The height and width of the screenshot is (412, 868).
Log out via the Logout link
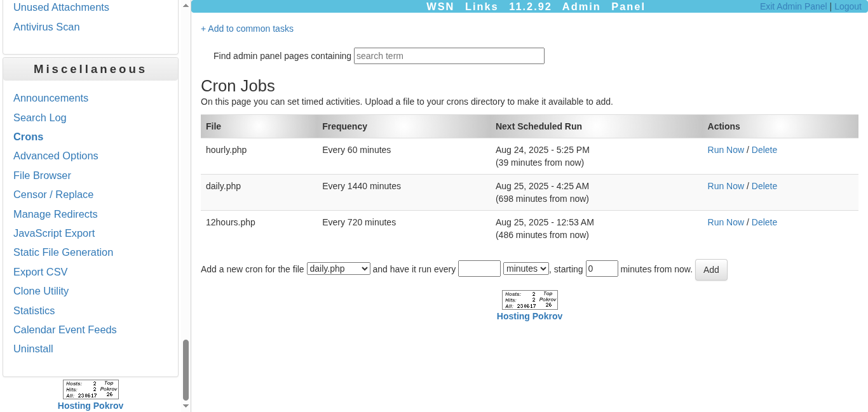[x=848, y=6]
